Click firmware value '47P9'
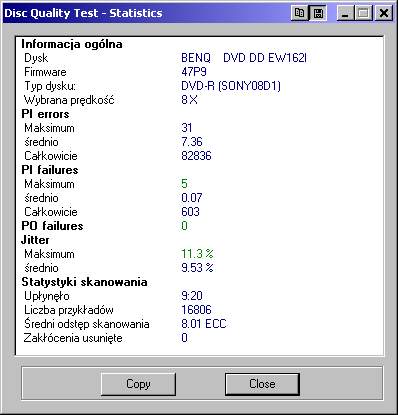Image resolution: width=398 pixels, height=415 pixels. click(x=194, y=72)
